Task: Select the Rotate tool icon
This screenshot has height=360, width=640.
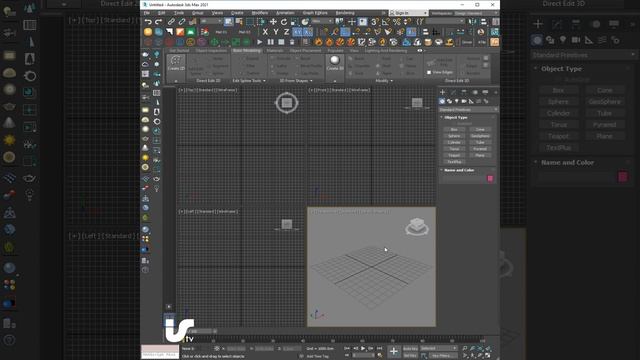Action: point(284,22)
